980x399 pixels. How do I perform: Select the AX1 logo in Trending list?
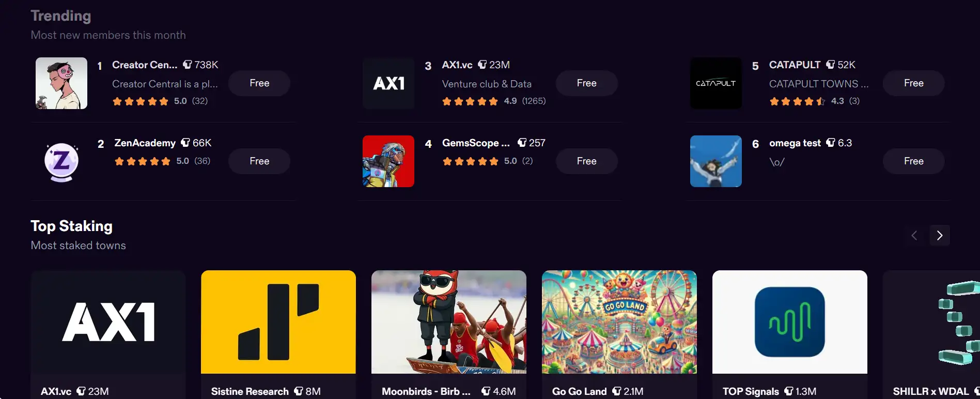(388, 83)
